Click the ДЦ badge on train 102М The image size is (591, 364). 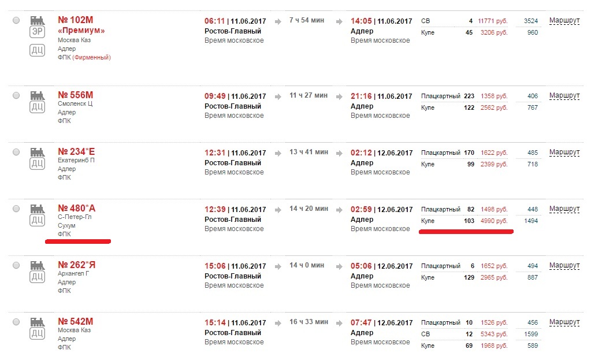[x=37, y=51]
